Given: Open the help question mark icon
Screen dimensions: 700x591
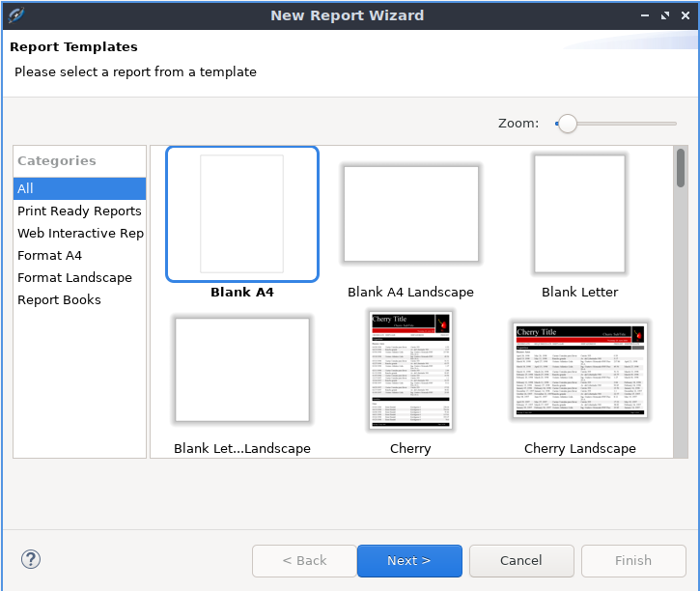Looking at the screenshot, I should click(31, 559).
